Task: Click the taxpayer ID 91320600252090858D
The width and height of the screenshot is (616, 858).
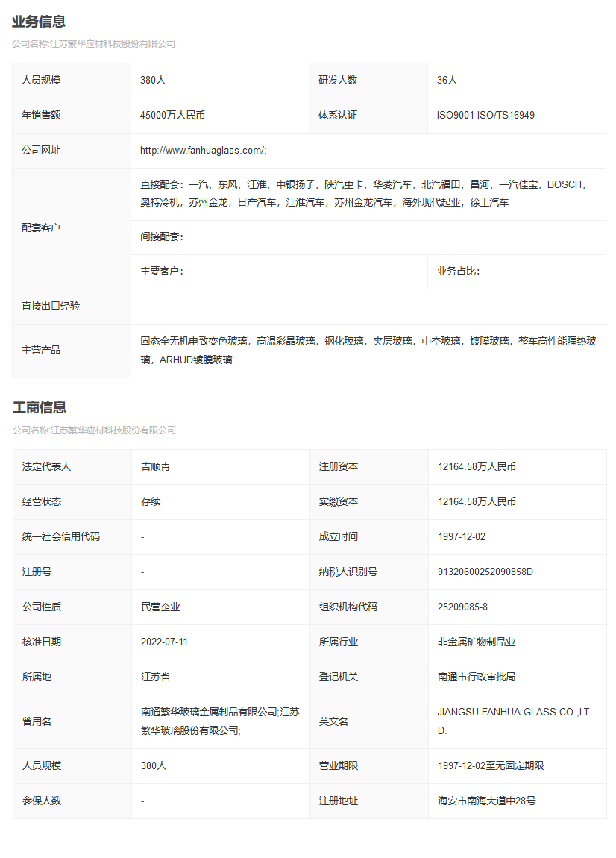Action: coord(485,572)
